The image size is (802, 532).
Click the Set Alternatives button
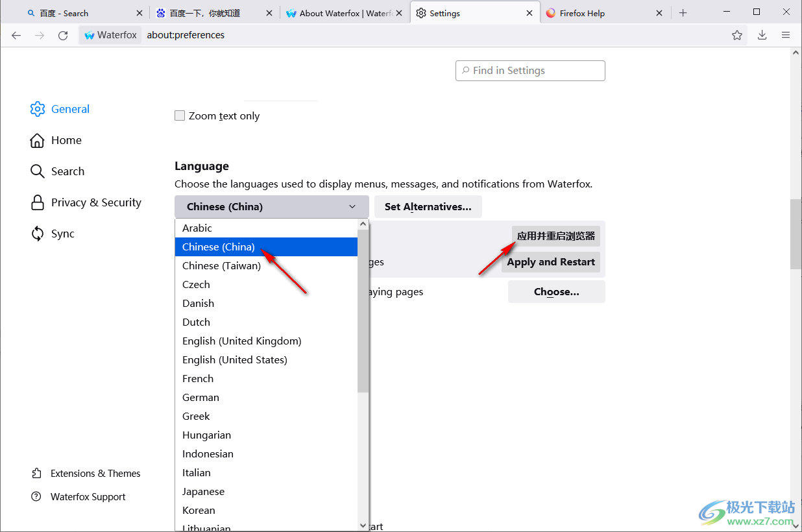[x=428, y=206]
